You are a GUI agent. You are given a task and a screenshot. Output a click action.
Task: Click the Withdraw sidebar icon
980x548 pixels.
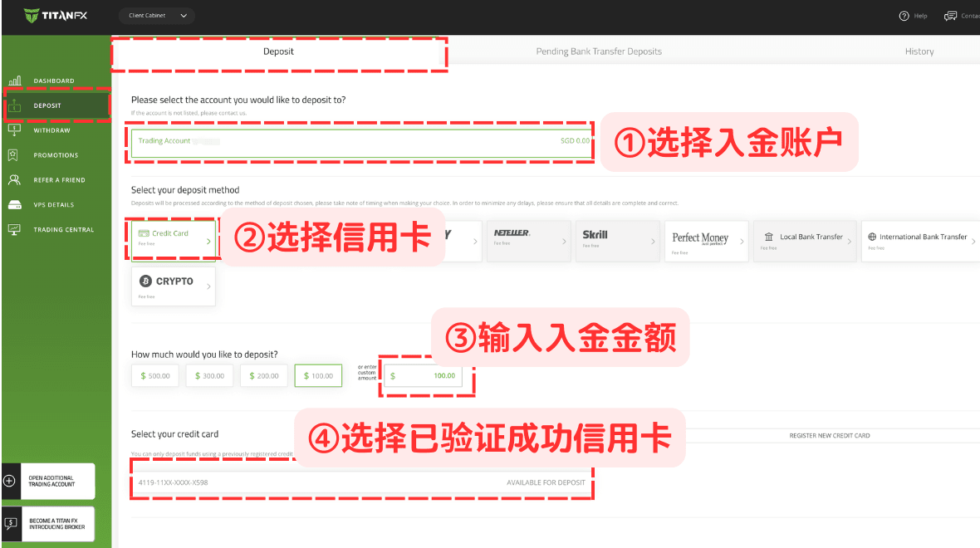pos(14,130)
